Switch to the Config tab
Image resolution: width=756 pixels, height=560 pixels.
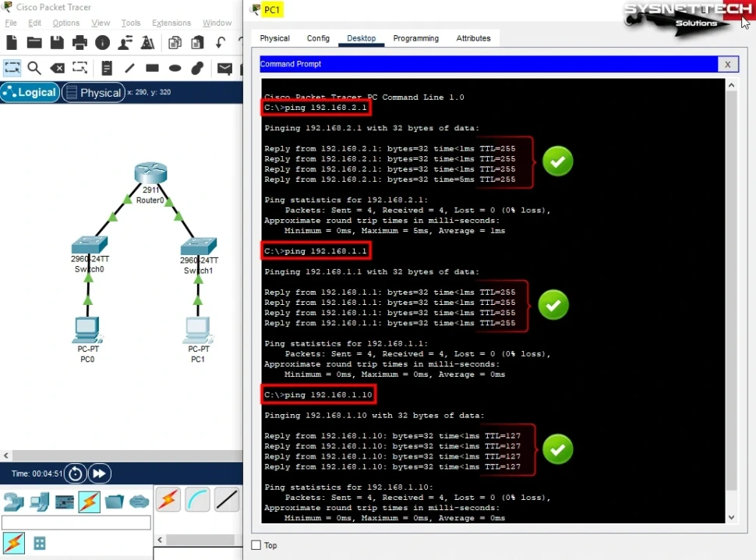pyautogui.click(x=318, y=38)
